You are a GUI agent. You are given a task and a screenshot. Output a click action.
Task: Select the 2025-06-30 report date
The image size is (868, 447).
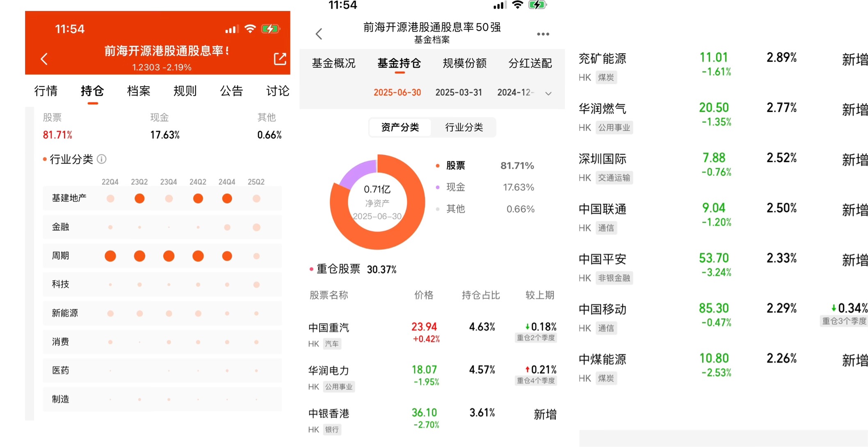point(397,93)
